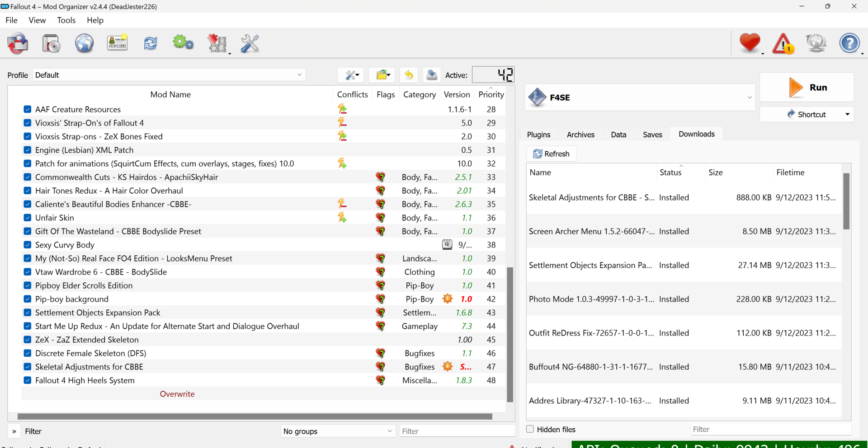Enable the Hidden files checkbox
868x448 pixels.
pos(530,429)
